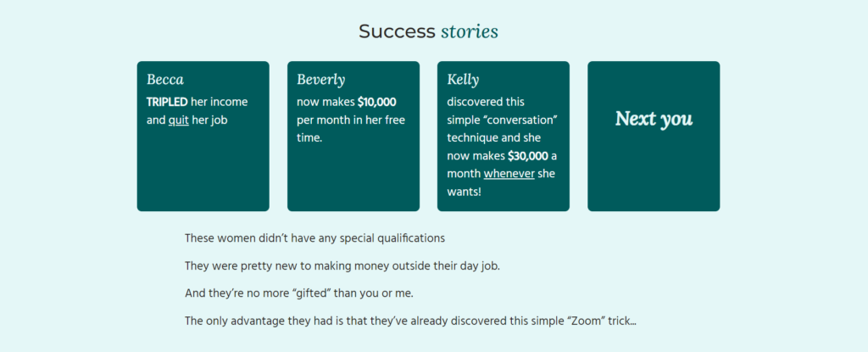Screen dimensions: 868x352
Task: Click the line about their day job
Action: (342, 266)
